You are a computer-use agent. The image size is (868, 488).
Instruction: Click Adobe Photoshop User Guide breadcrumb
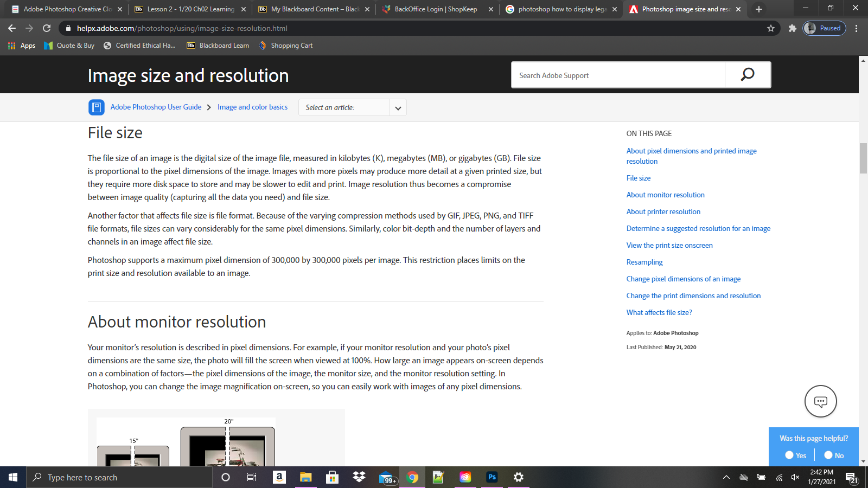(x=156, y=107)
